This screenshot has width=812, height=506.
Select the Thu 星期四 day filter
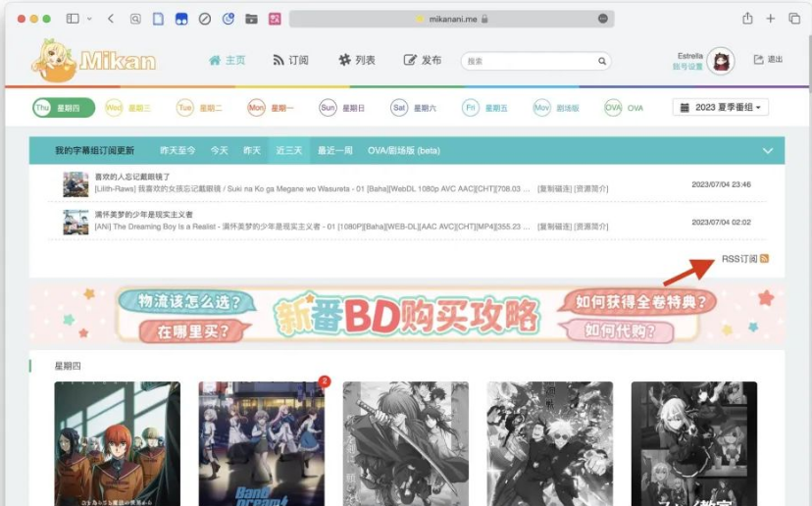tap(64, 108)
